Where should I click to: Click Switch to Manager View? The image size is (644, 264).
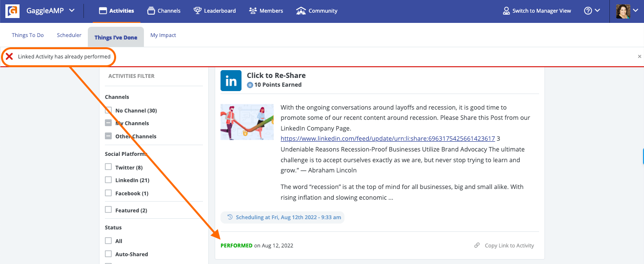(537, 11)
